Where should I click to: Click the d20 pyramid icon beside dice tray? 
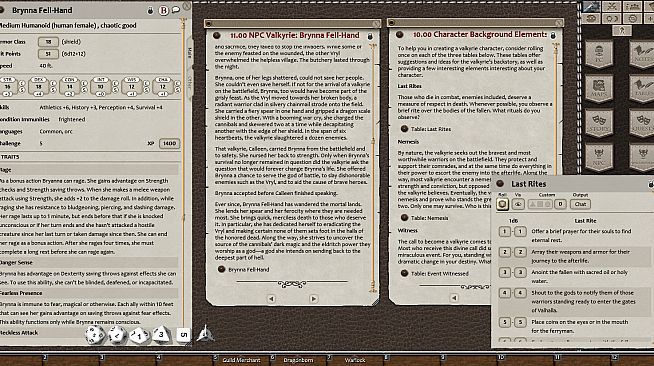click(x=205, y=334)
